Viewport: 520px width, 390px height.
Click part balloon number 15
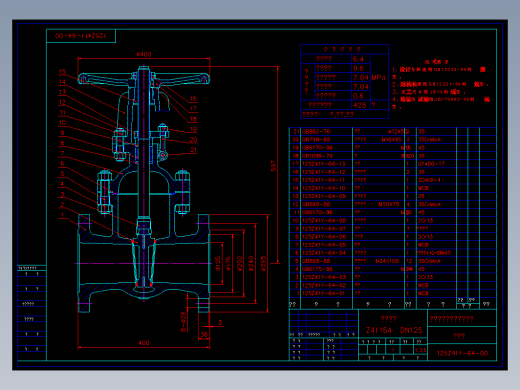coord(62,72)
